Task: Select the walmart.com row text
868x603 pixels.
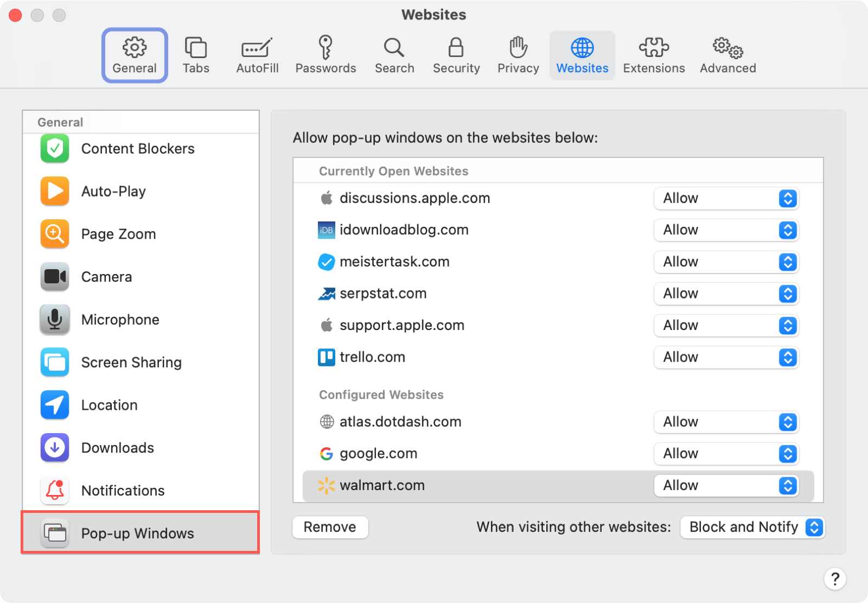Action: (x=382, y=485)
